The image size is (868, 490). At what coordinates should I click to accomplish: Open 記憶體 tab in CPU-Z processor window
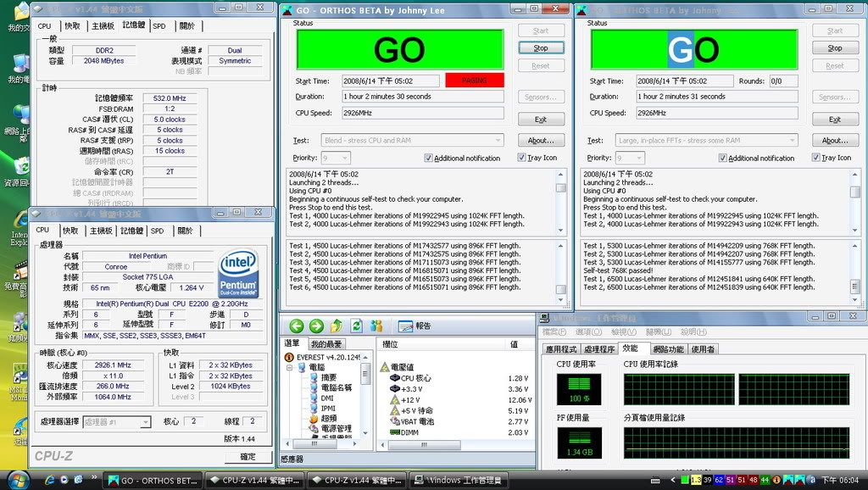pos(131,231)
